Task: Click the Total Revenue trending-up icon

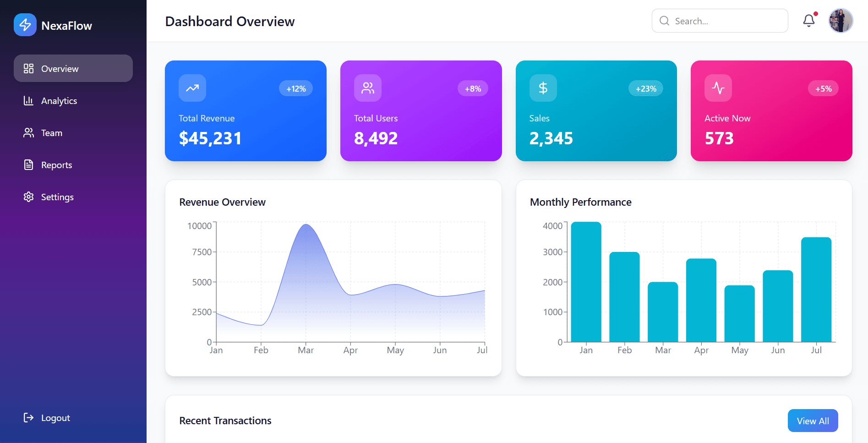Action: [192, 88]
